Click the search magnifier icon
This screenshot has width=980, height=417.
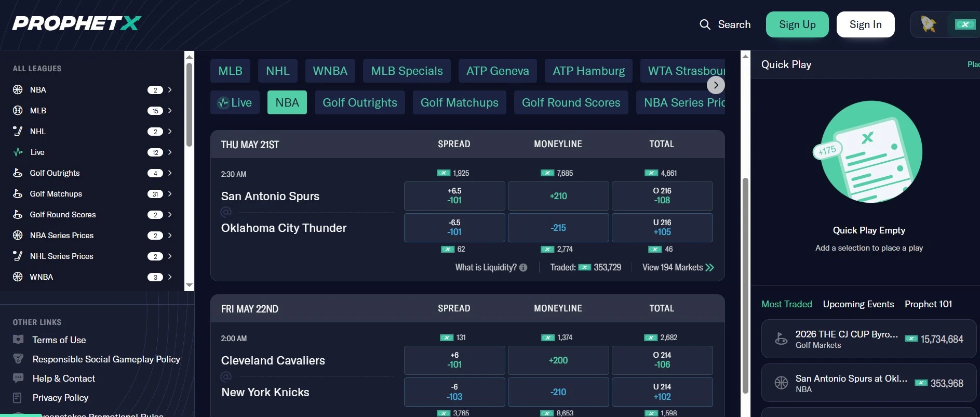pos(705,24)
